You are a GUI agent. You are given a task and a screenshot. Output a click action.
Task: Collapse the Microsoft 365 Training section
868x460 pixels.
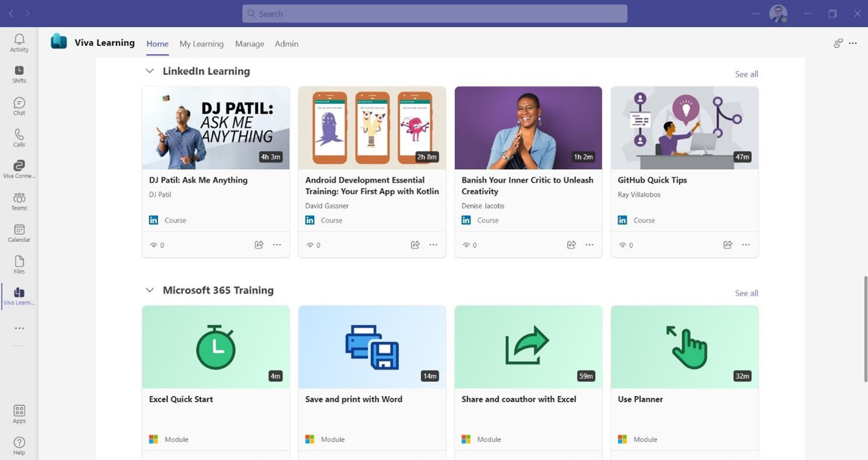pos(149,290)
